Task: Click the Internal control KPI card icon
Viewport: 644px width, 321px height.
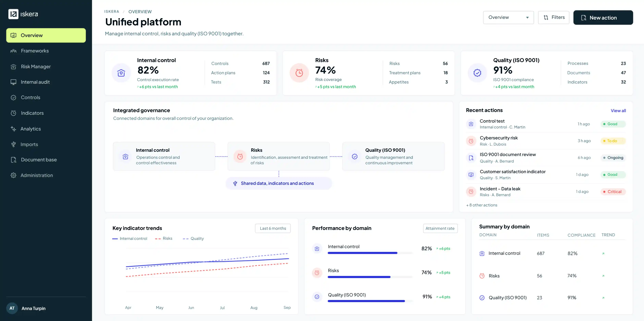Action: coord(121,73)
